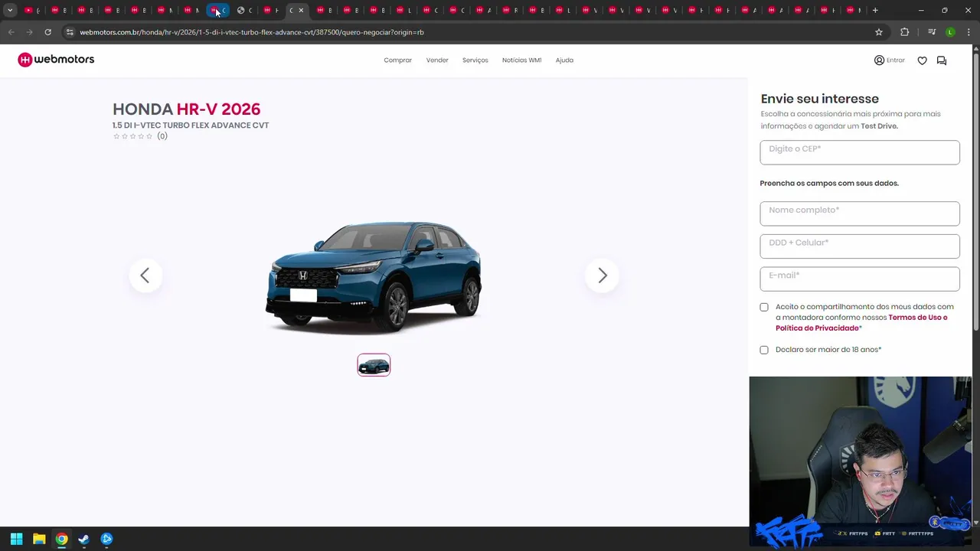Open favorites heart icon in header
The height and width of the screenshot is (551, 980).
(x=922, y=60)
